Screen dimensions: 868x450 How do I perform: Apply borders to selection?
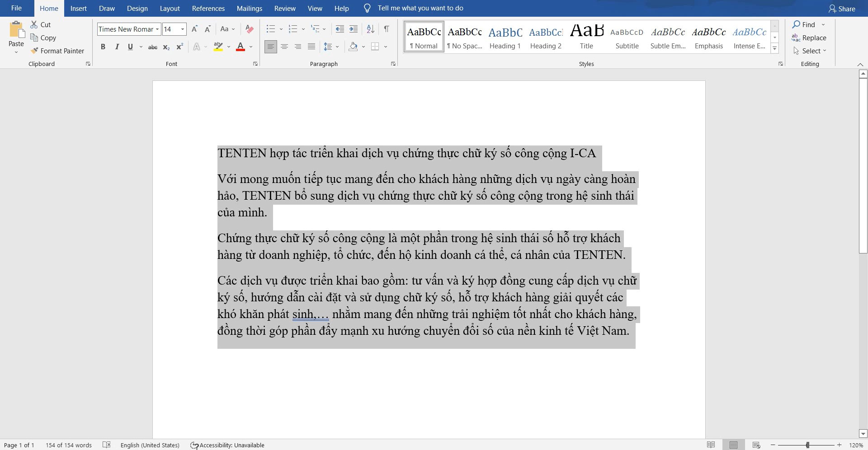[x=375, y=47]
